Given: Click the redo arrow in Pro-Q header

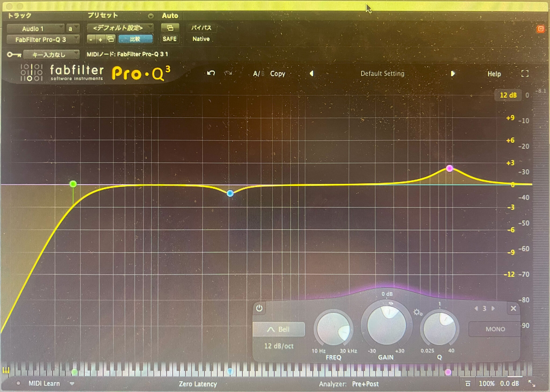Looking at the screenshot, I should (229, 74).
